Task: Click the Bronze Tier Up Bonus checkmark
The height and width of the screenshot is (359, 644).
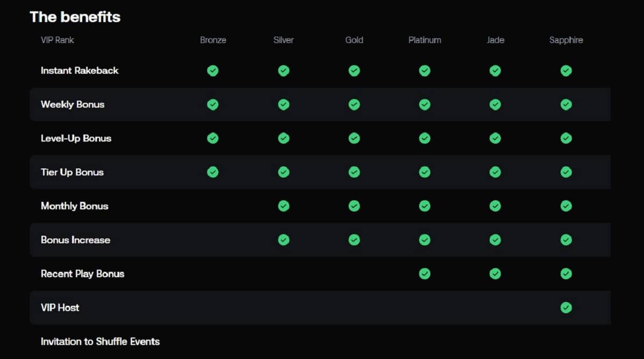Action: (213, 172)
